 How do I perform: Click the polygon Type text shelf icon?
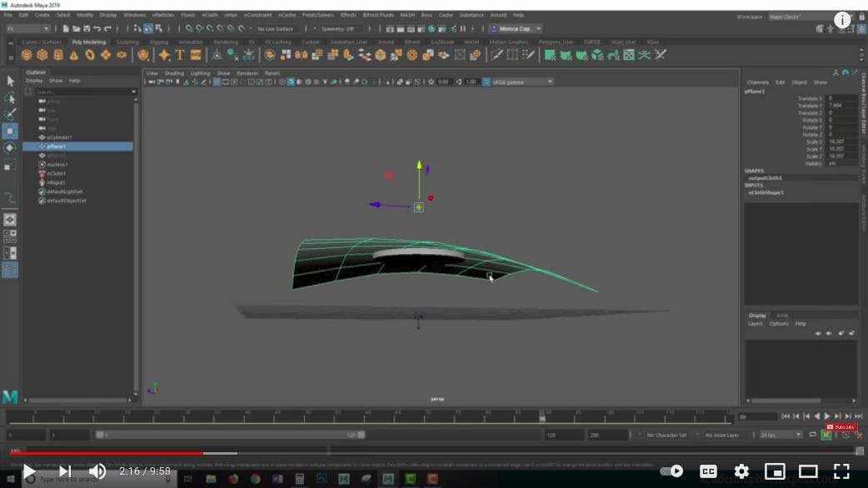coord(180,55)
